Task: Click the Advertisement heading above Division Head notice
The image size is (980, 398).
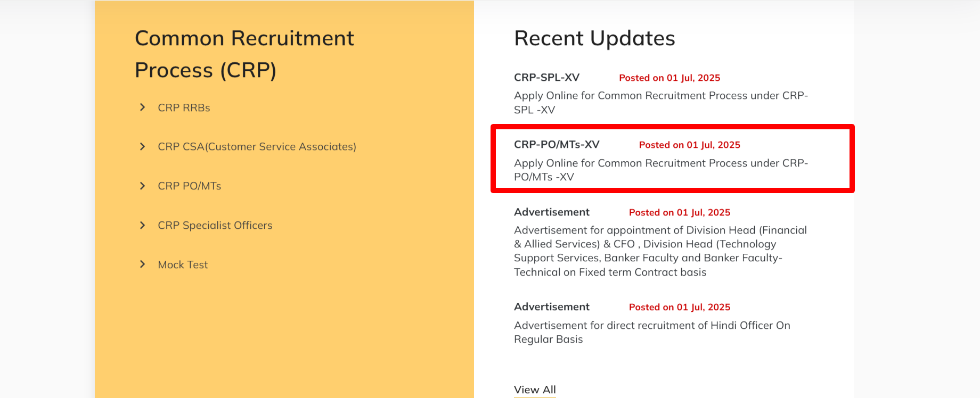Action: [x=552, y=212]
